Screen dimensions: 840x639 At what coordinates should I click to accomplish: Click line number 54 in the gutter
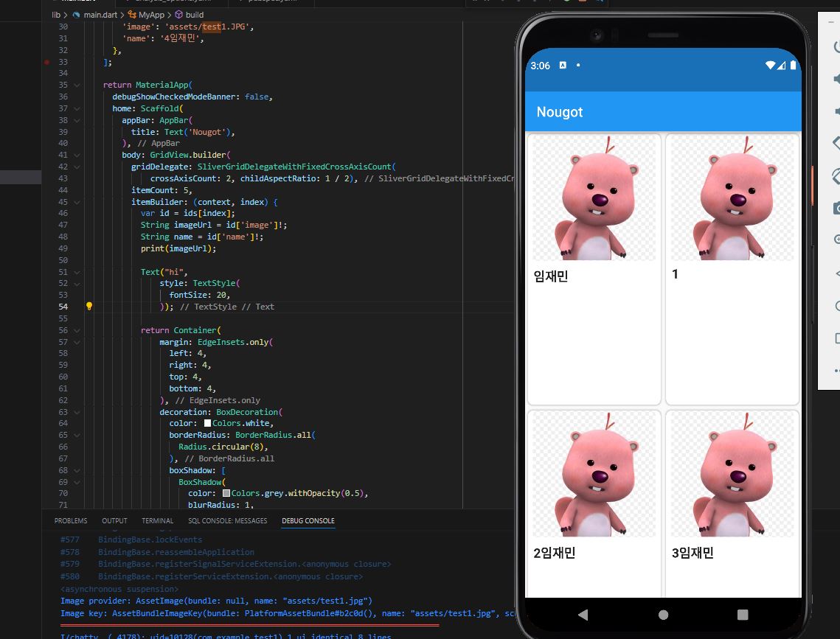(x=63, y=307)
